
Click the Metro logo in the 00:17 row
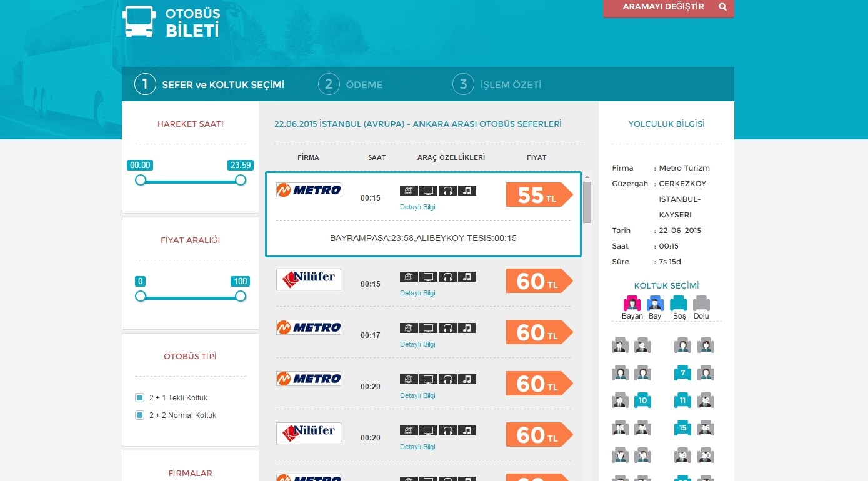[309, 327]
